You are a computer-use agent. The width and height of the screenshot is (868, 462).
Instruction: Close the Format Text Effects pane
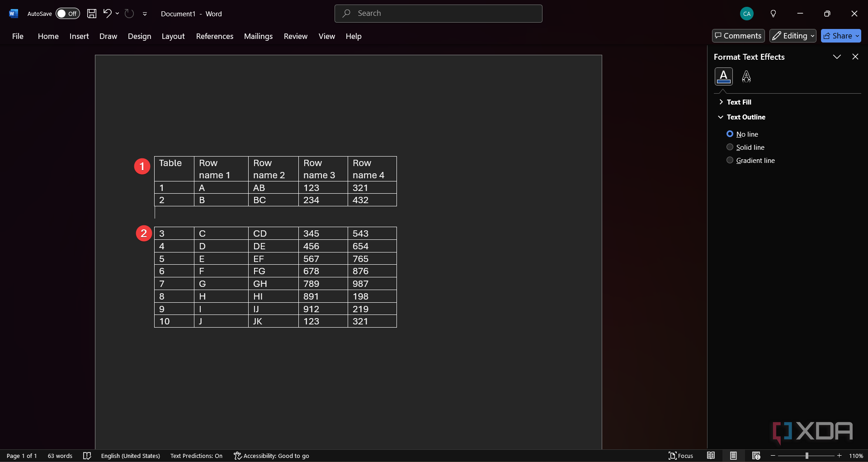tap(855, 57)
